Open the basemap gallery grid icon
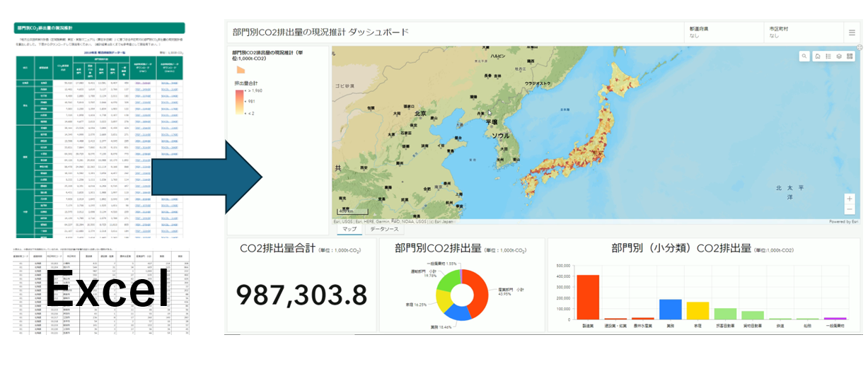Screen dimensions: 868x371 850,56
